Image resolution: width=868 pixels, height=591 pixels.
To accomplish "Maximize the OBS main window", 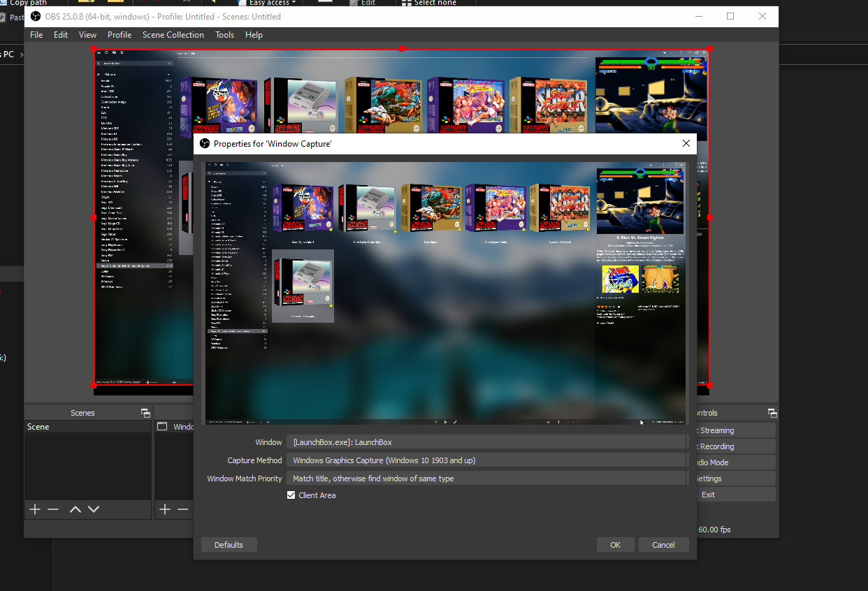I will point(730,16).
